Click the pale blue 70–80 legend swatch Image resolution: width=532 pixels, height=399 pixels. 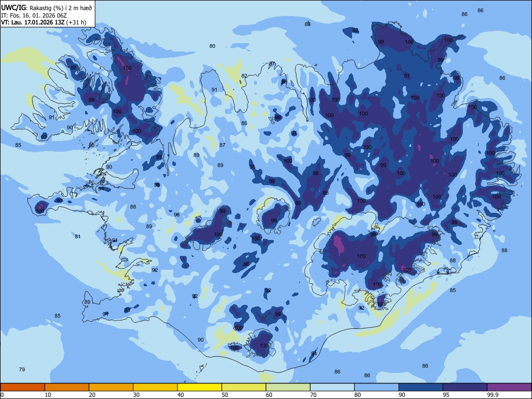(x=332, y=387)
